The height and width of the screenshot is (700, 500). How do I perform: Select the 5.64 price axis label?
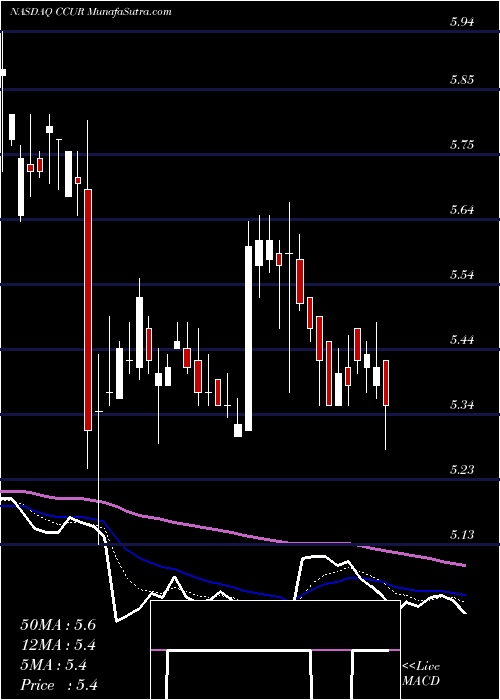pyautogui.click(x=462, y=209)
